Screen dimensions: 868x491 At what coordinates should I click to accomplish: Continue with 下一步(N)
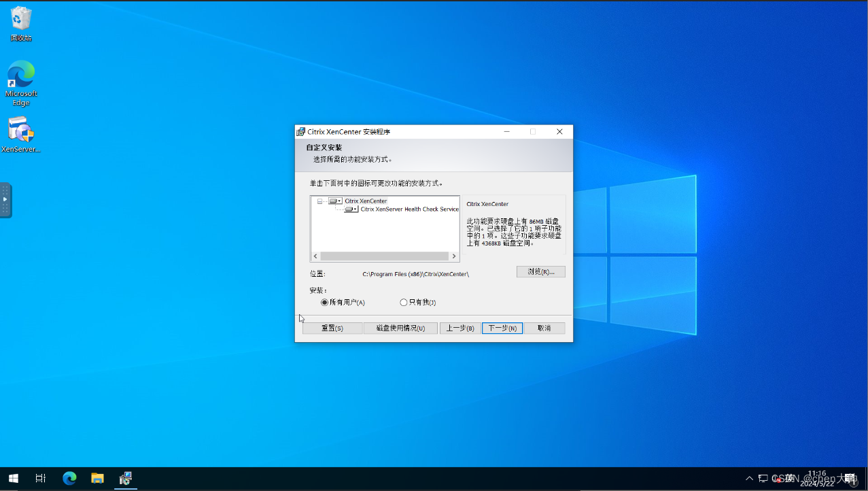coord(502,328)
